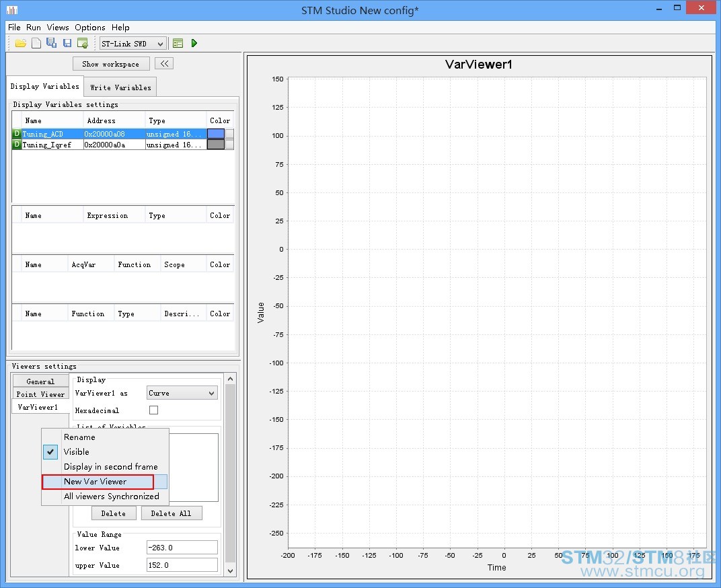
Task: Select the Point Viewer tab
Action: [x=40, y=394]
